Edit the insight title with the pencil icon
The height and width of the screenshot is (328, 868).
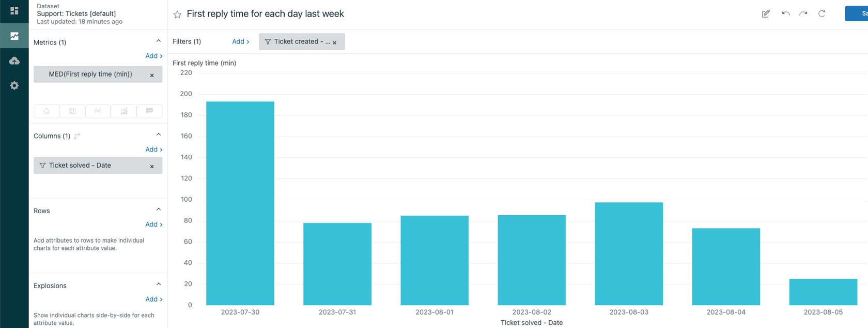pyautogui.click(x=765, y=13)
